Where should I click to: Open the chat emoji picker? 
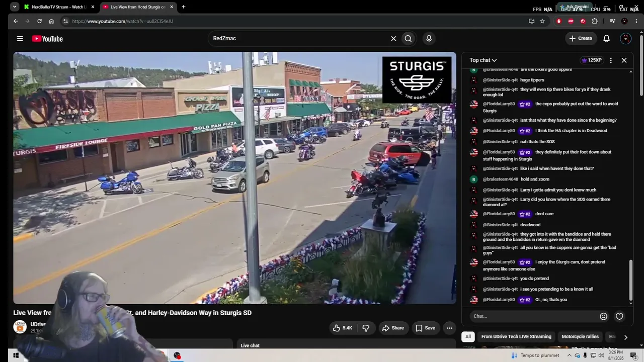(603, 316)
